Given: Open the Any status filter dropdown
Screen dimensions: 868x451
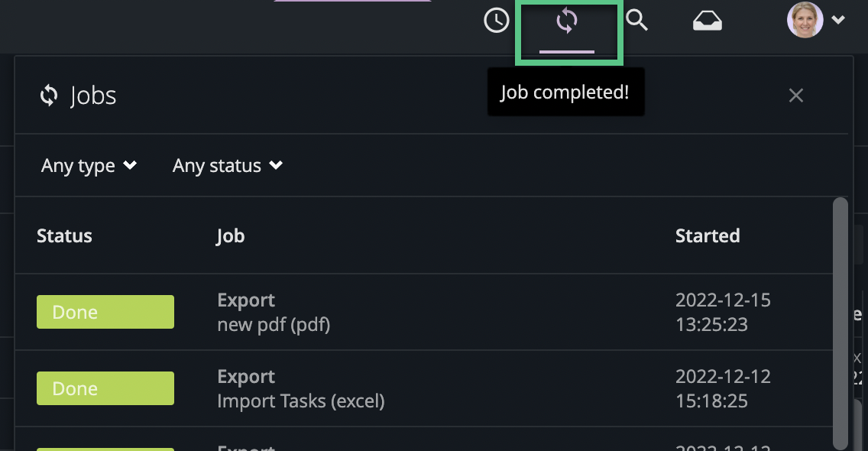Looking at the screenshot, I should tap(227, 165).
